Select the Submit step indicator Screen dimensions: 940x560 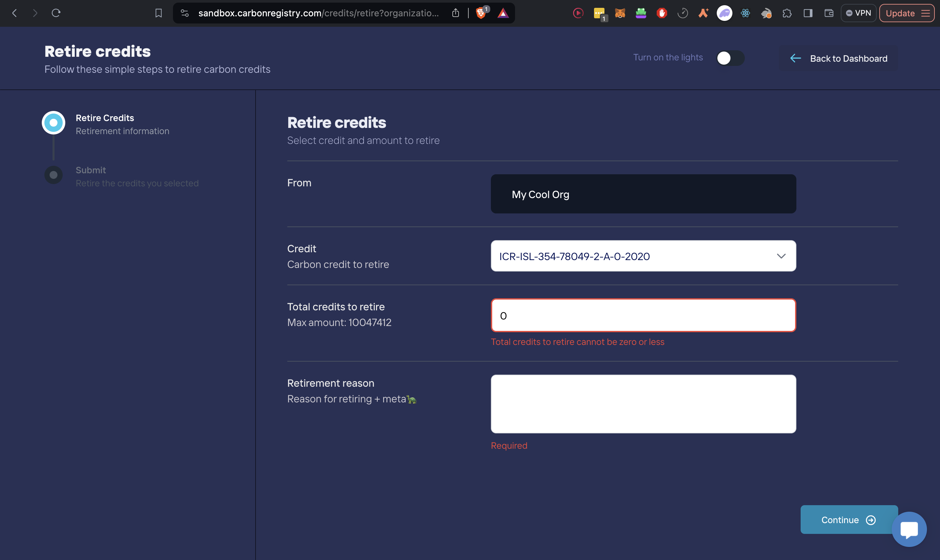coord(54,175)
